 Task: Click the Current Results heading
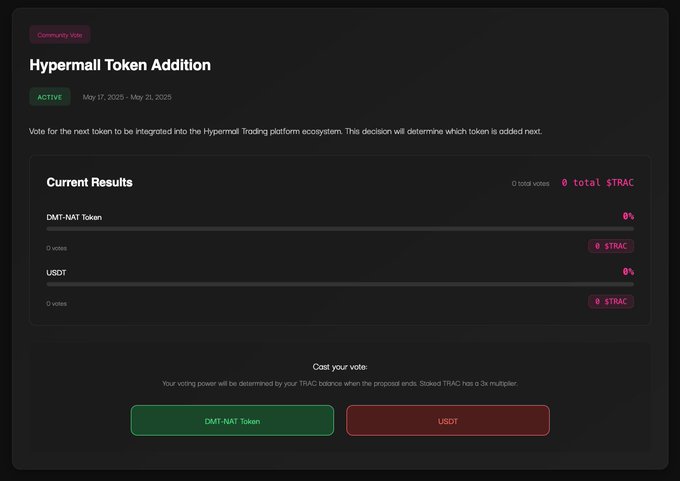(89, 183)
